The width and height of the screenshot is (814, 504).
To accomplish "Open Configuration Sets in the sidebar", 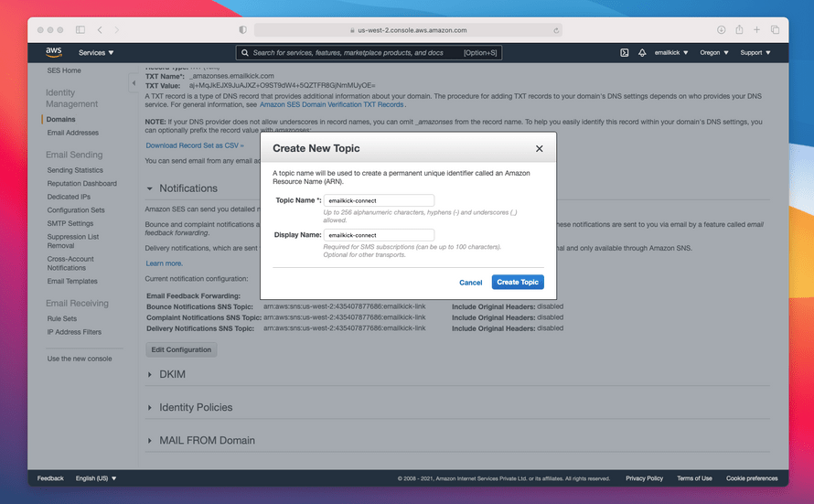I will [x=76, y=210].
